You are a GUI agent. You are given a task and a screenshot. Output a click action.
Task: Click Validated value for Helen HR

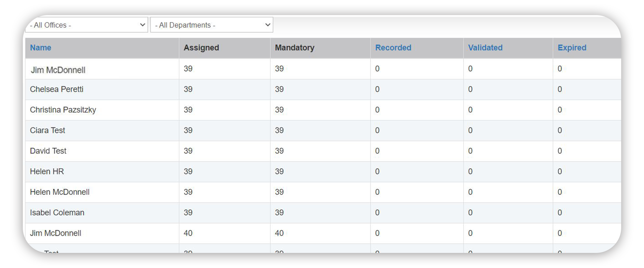point(470,172)
